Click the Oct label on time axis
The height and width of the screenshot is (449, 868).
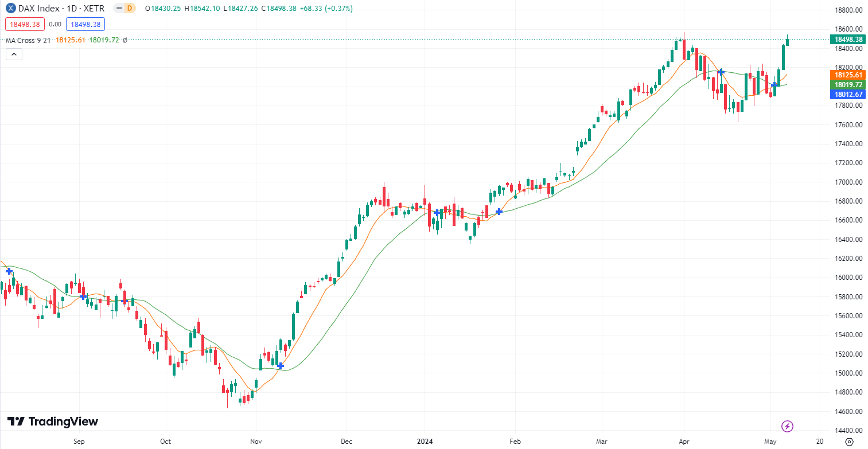pyautogui.click(x=165, y=442)
